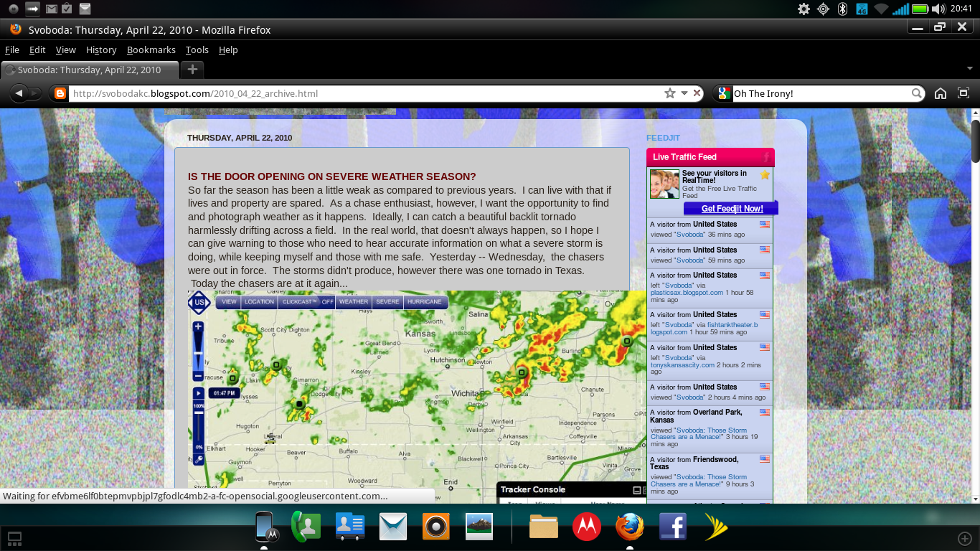Click the Firefox icon in the dock
This screenshot has height=551, width=980.
point(630,527)
